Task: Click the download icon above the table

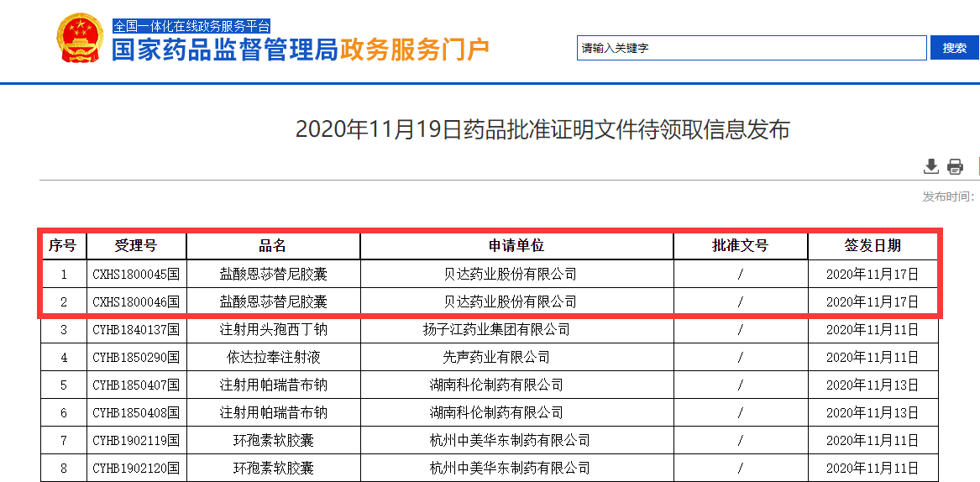Action: point(930,166)
